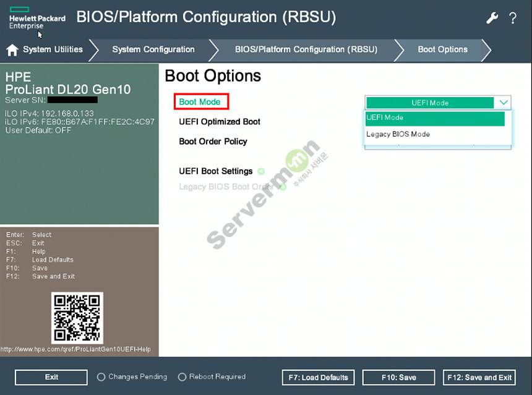
Task: Click the Hewlett Packard Enterprise logo
Action: [x=37, y=19]
